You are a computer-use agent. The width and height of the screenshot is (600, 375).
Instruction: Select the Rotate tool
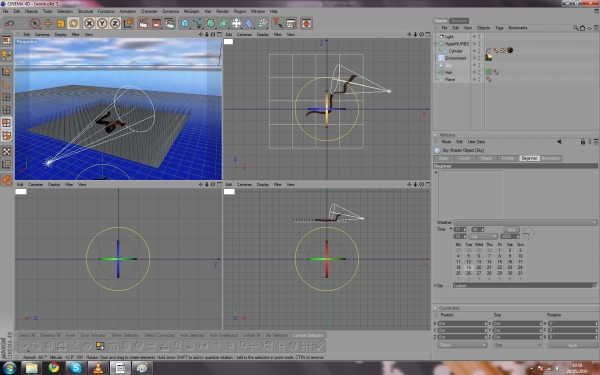(x=73, y=23)
